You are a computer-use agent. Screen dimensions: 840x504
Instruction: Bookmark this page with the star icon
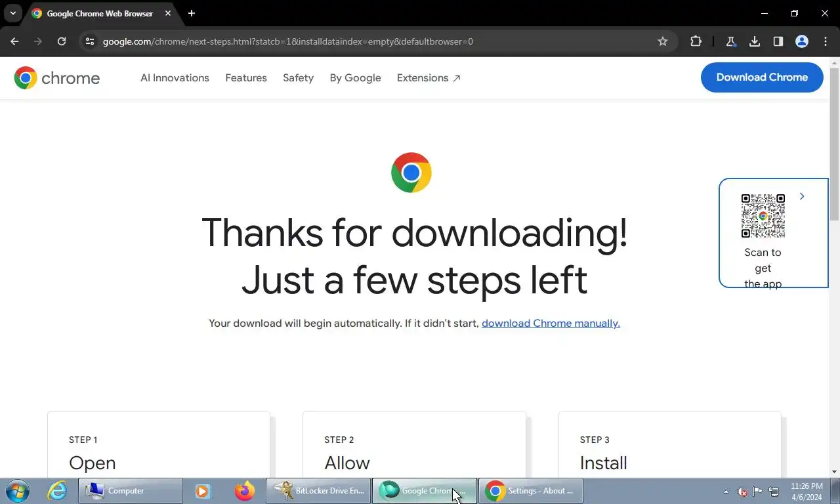click(663, 41)
